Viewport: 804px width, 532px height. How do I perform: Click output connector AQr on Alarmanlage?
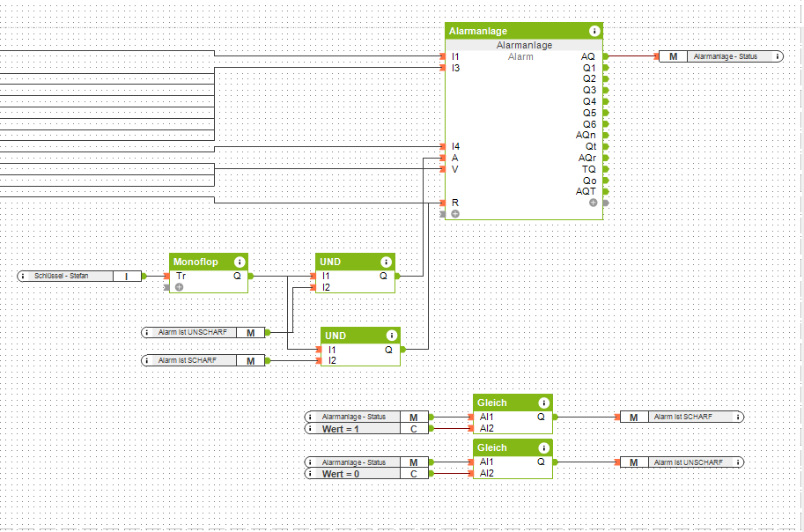[x=606, y=158]
